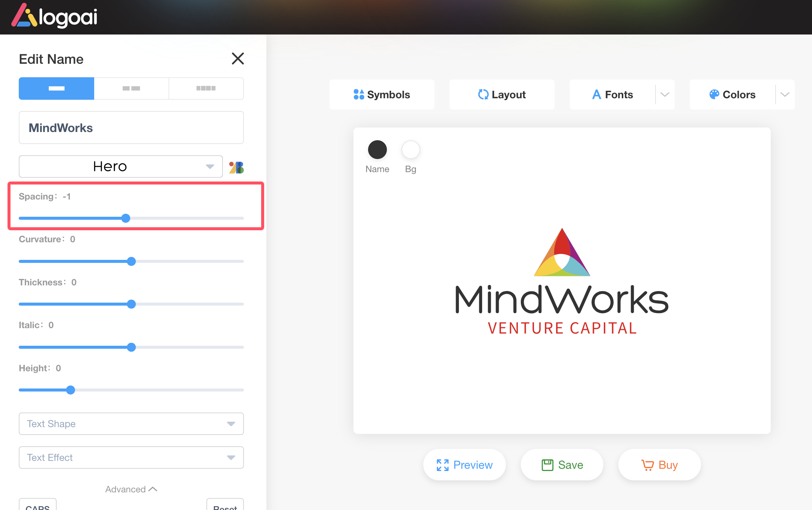
Task: Save the logo design
Action: click(562, 465)
